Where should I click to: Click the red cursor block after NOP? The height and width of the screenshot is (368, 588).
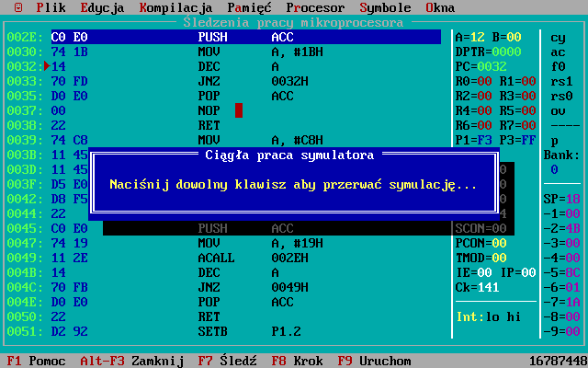239,110
